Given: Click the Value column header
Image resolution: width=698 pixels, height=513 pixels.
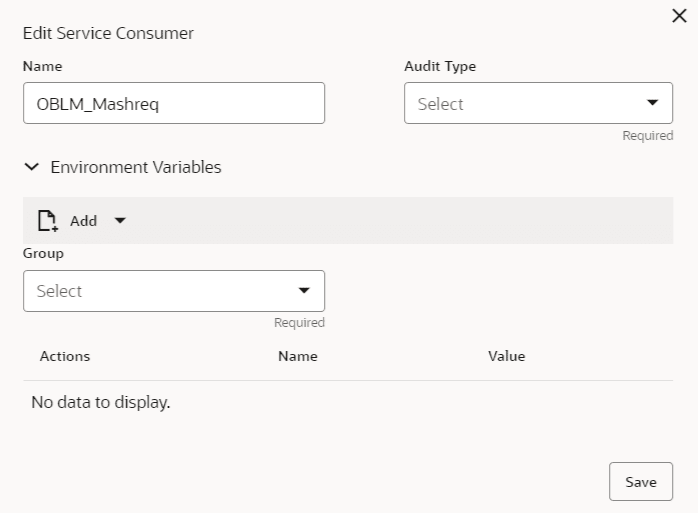Looking at the screenshot, I should pos(506,356).
